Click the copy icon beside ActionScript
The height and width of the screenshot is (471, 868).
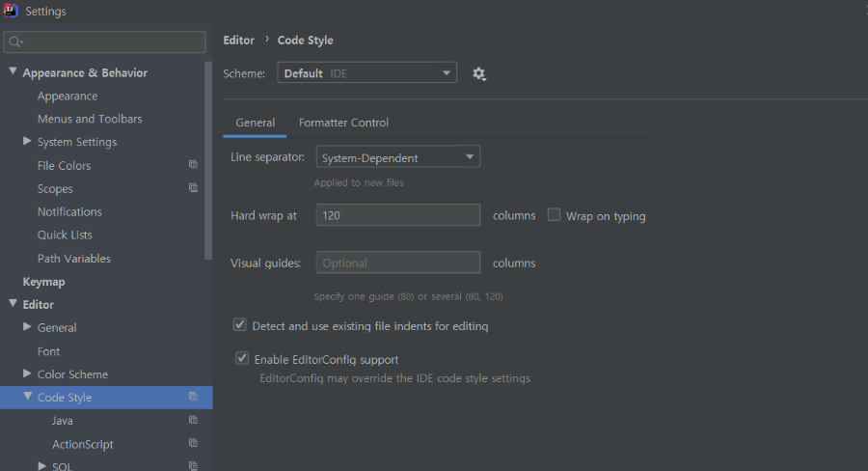tap(193, 443)
